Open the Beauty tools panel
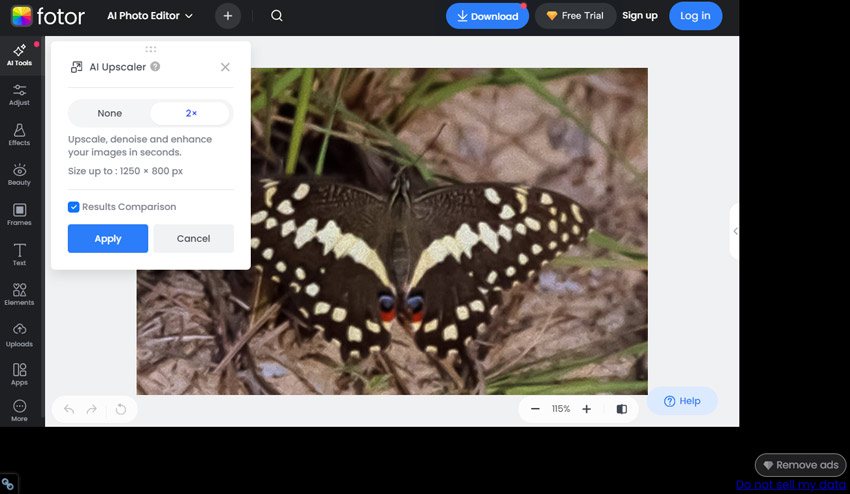The width and height of the screenshot is (850, 494). coord(20,175)
